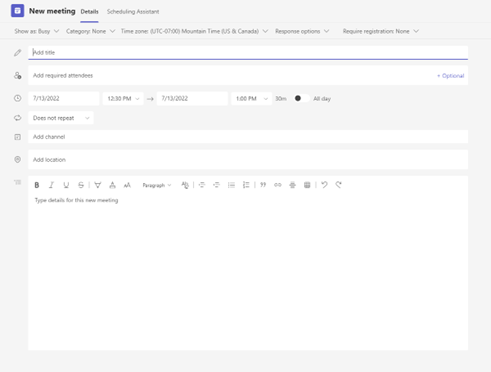
Task: Open Response options menu
Action: coord(302,31)
